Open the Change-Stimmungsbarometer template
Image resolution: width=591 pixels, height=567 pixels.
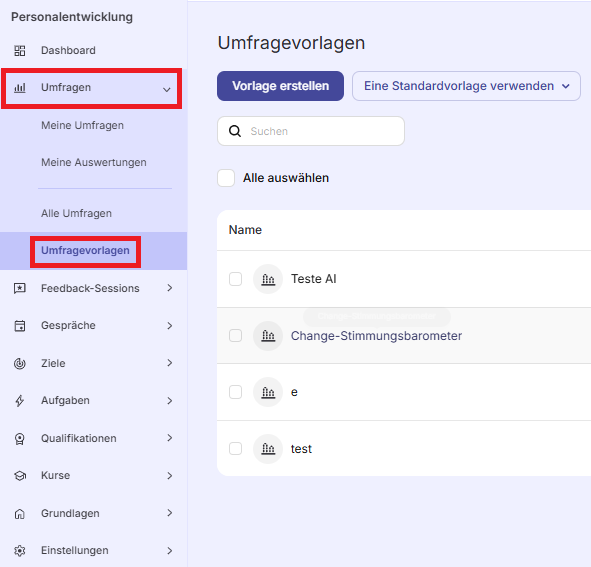376,336
